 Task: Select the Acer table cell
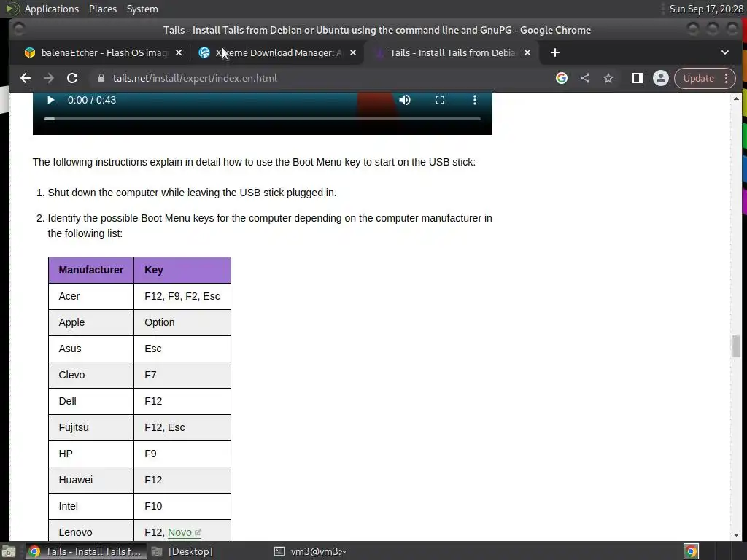pos(91,296)
